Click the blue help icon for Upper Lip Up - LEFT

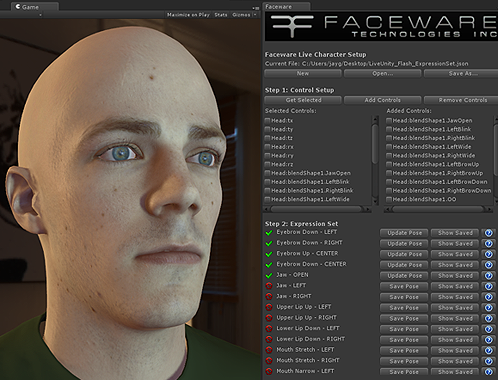[x=488, y=308]
